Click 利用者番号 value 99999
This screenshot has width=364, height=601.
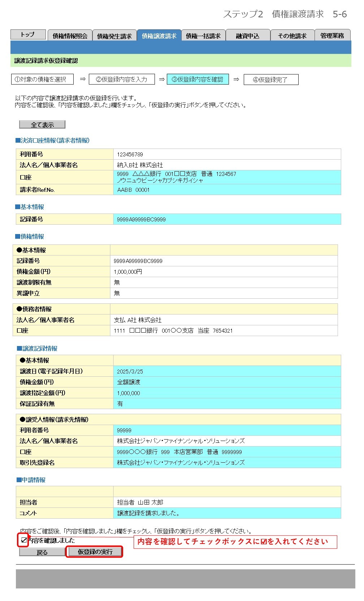[124, 430]
